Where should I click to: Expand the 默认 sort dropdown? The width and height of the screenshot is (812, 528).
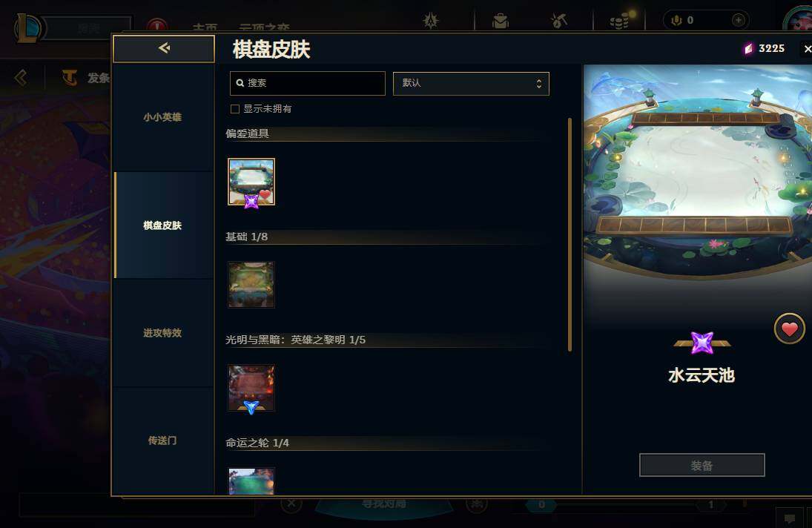click(471, 83)
